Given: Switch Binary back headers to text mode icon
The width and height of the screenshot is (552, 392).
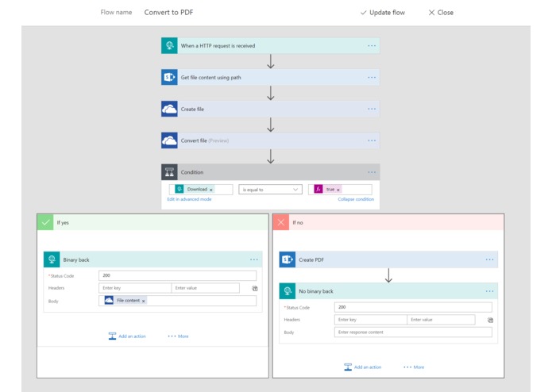Looking at the screenshot, I should (x=254, y=288).
